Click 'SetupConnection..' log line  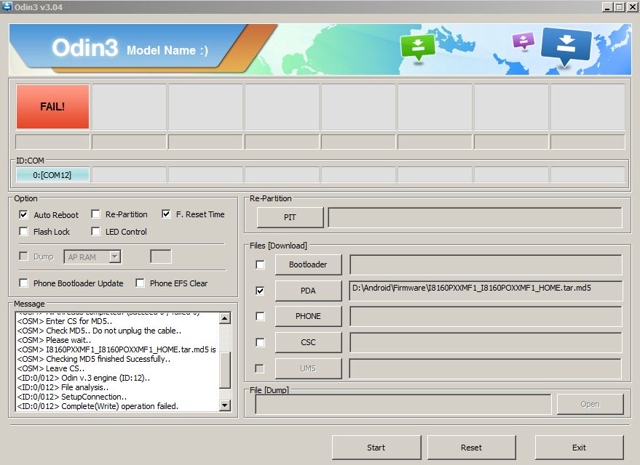pos(72,397)
